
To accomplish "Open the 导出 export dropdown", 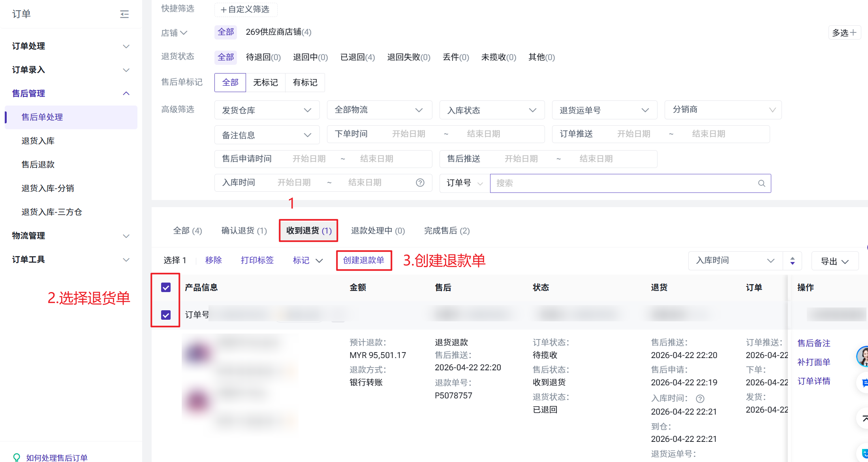I will click(x=834, y=261).
